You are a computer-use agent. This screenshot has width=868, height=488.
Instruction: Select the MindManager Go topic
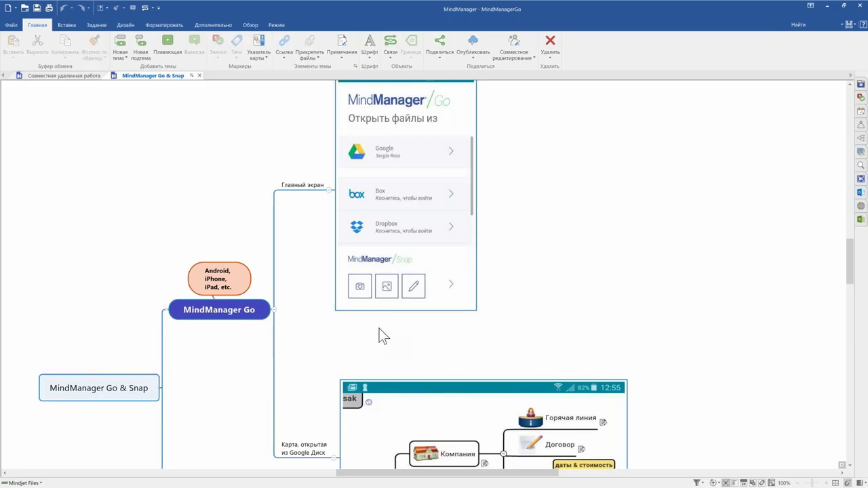[x=219, y=310]
